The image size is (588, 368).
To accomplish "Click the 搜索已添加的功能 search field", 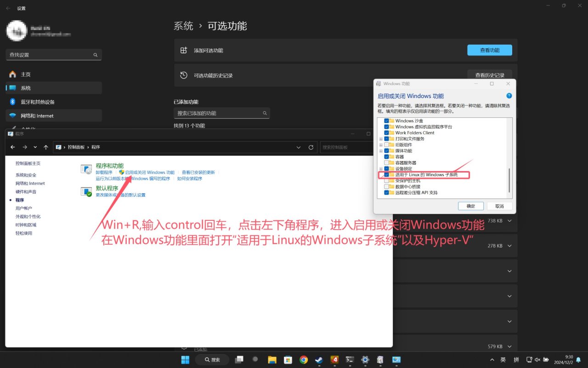I will click(x=222, y=113).
